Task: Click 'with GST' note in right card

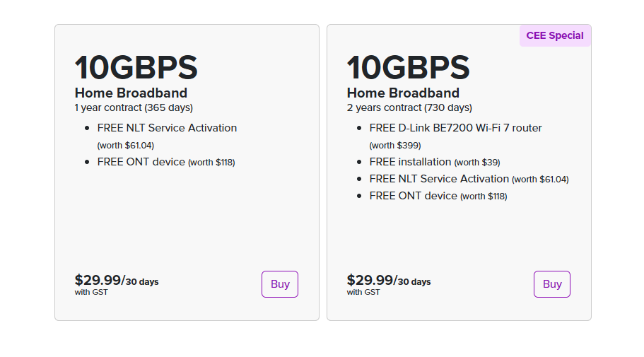Action: [x=363, y=293]
